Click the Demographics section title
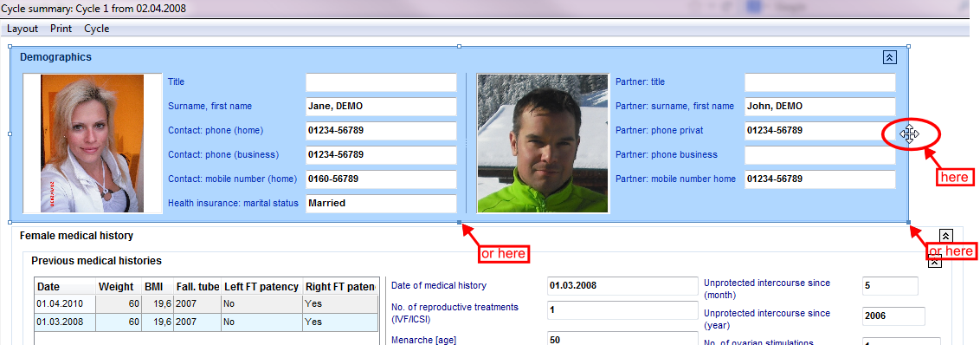 [55, 57]
